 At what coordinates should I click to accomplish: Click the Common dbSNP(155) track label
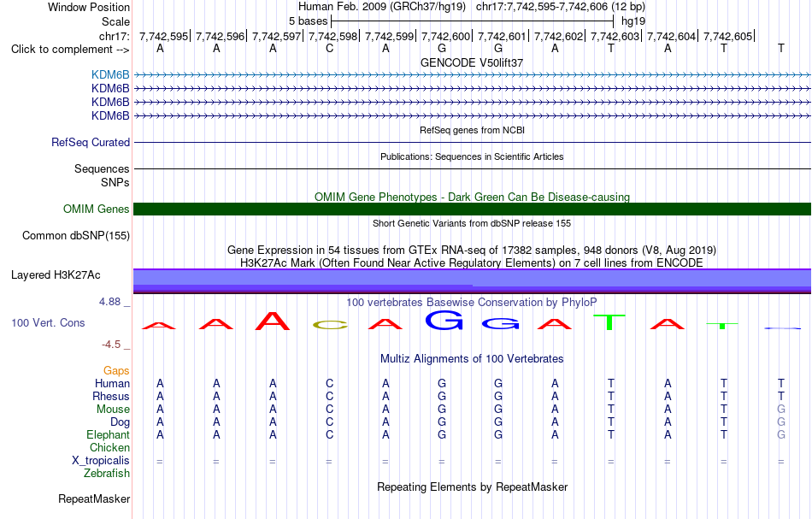[75, 235]
